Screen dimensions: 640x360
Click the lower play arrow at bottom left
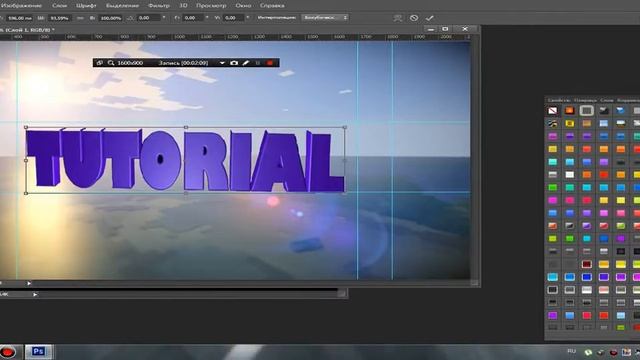pyautogui.click(x=35, y=294)
